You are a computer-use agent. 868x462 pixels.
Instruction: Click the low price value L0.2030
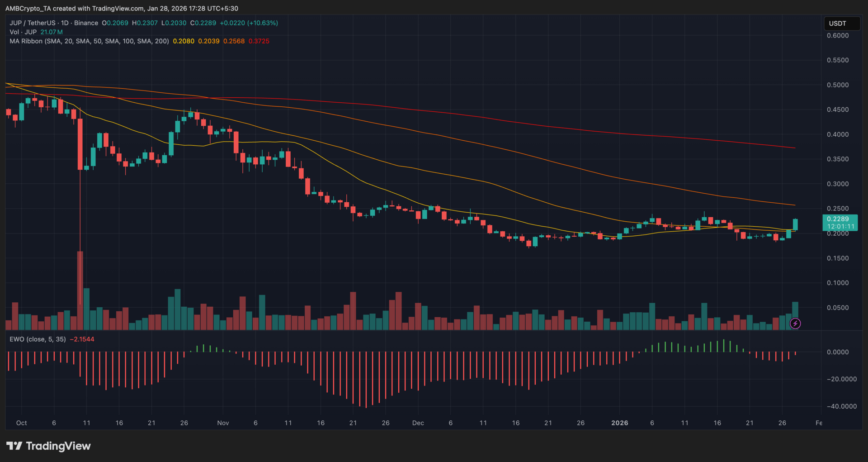coord(174,23)
